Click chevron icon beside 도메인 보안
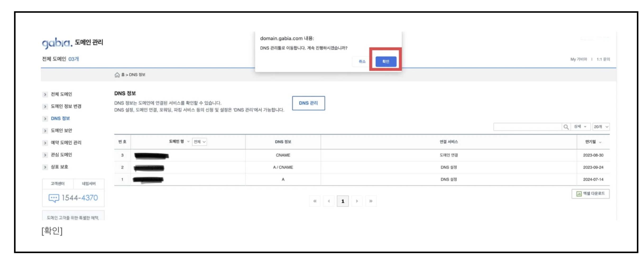The height and width of the screenshot is (264, 644). [45, 131]
